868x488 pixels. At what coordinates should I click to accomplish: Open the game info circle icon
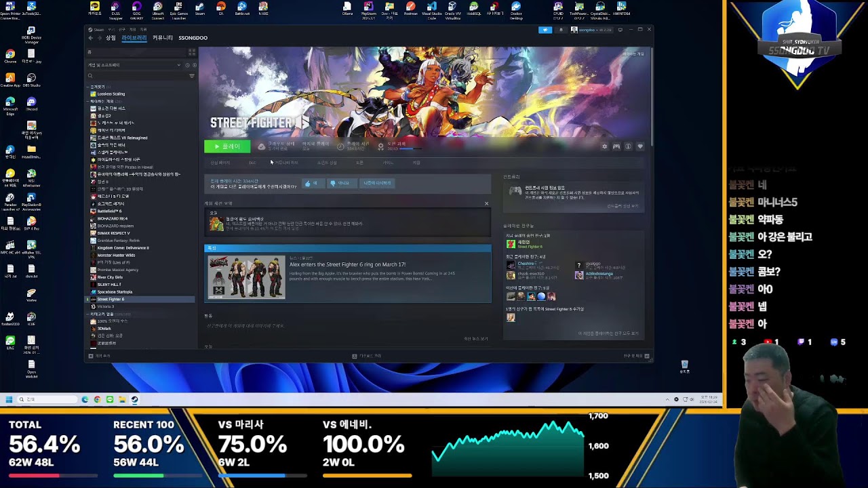(628, 146)
